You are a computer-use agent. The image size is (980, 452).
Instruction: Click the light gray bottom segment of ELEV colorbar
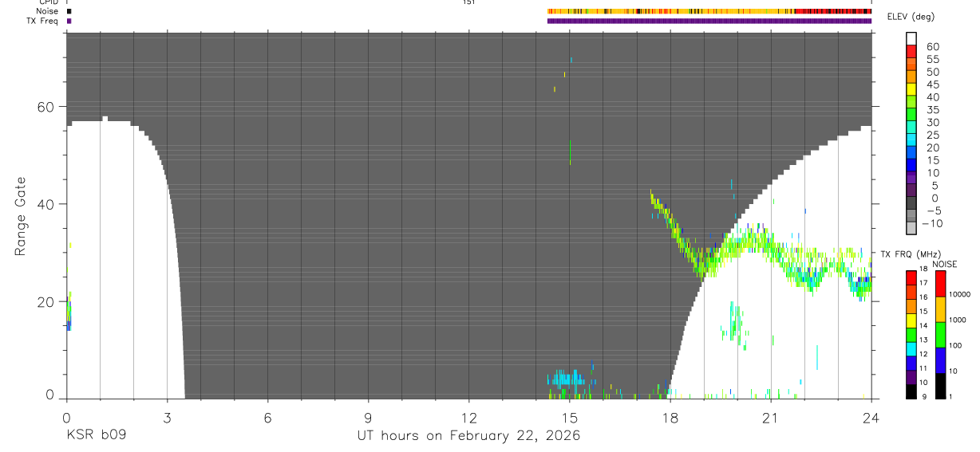pyautogui.click(x=911, y=228)
